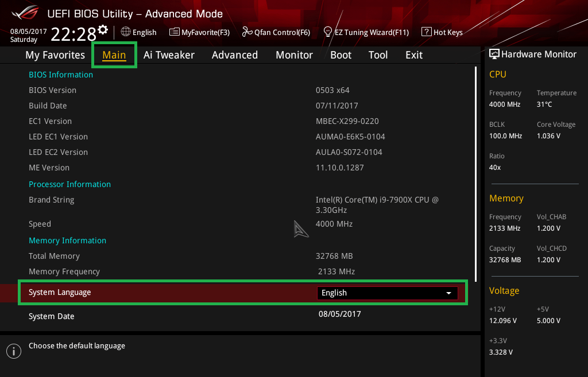Click the EZ Tuning Wizard bulb icon
The height and width of the screenshot is (377, 588).
328,32
